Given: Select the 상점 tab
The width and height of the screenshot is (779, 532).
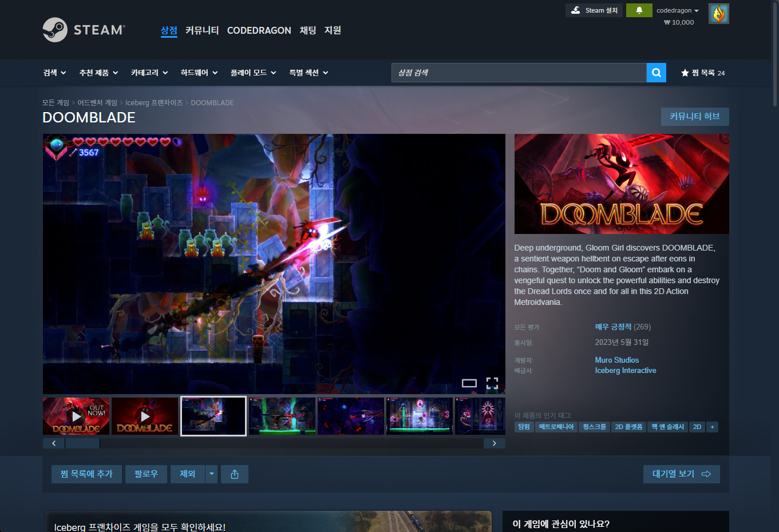Looking at the screenshot, I should [169, 30].
